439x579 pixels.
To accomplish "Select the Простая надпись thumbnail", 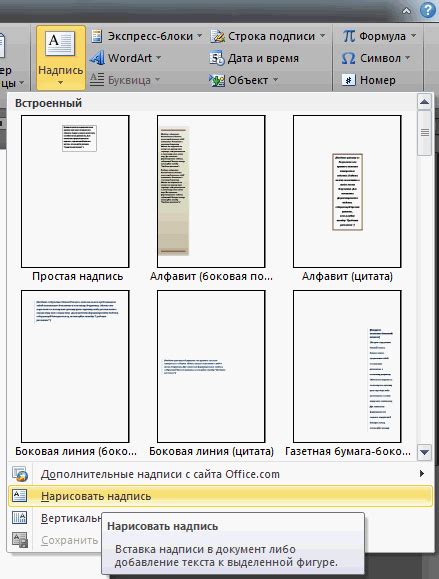I will click(x=75, y=191).
